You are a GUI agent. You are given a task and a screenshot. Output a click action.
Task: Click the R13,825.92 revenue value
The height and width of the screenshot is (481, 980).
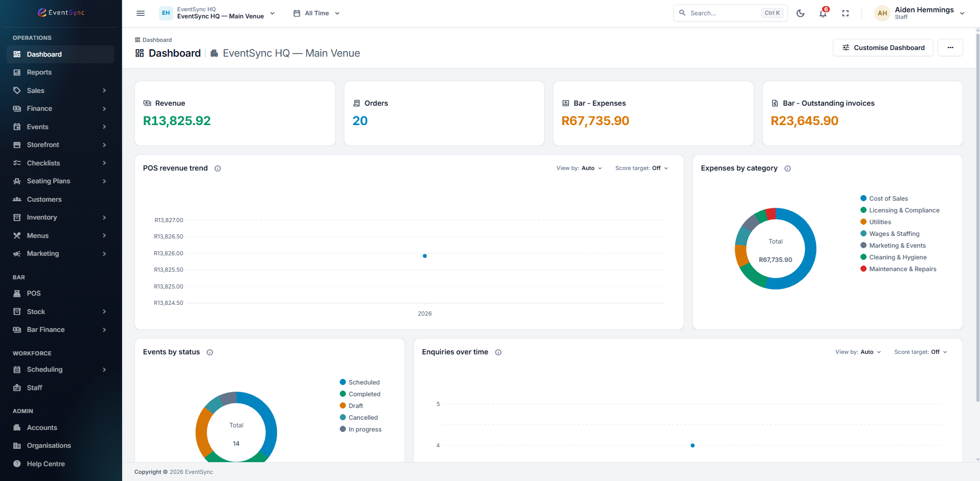point(177,121)
